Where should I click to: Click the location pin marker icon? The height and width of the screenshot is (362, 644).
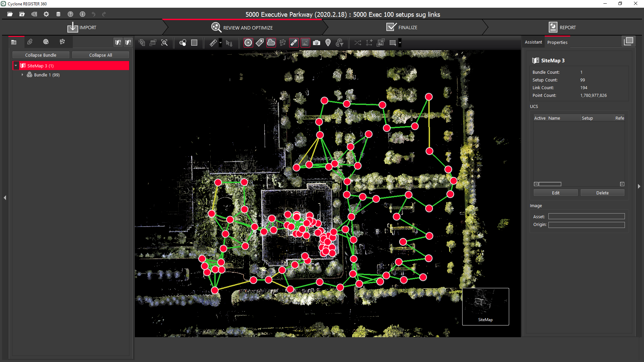point(328,43)
